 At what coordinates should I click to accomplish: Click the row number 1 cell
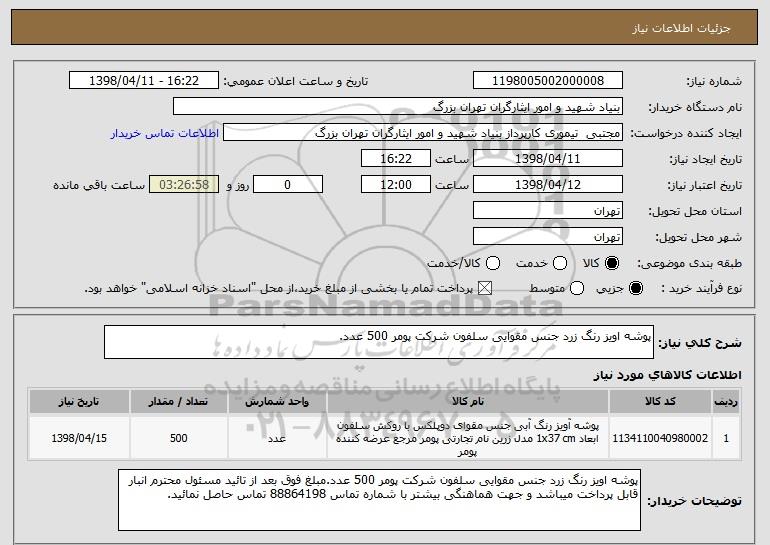726,438
